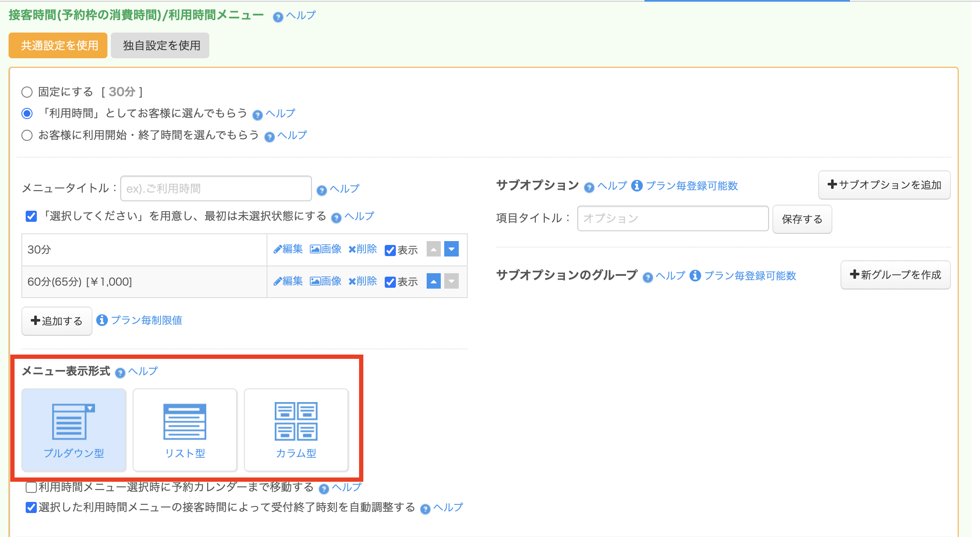
Task: Click the サブオプションを追加 button
Action: coord(884,185)
